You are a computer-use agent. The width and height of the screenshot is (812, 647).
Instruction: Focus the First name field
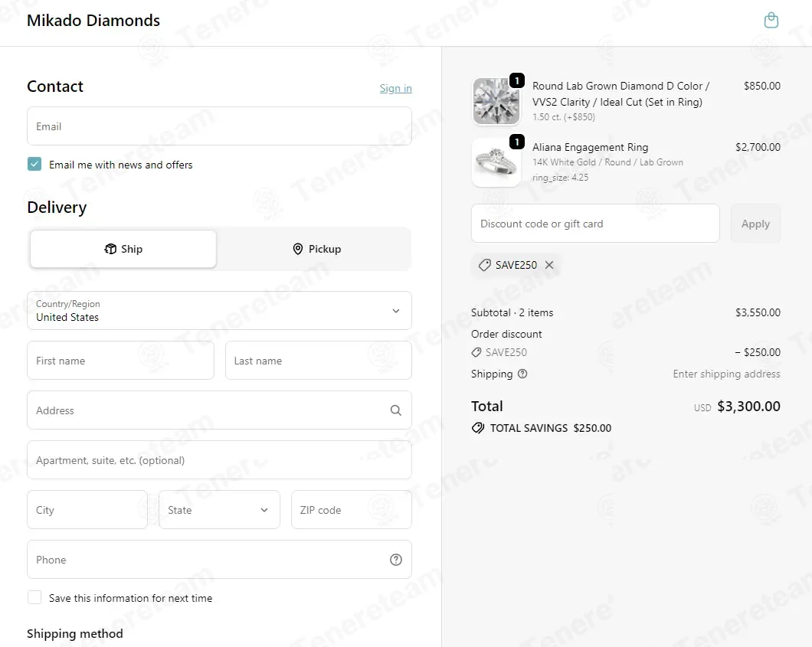click(120, 360)
